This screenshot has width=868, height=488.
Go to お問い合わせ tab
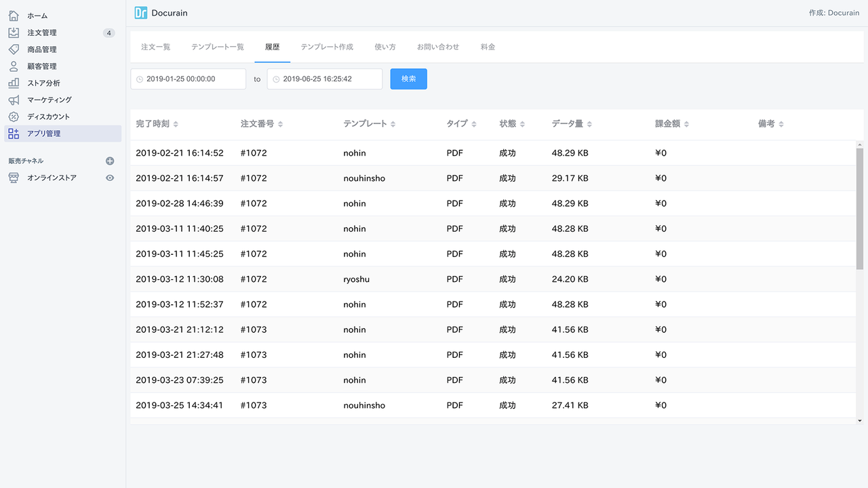(438, 47)
